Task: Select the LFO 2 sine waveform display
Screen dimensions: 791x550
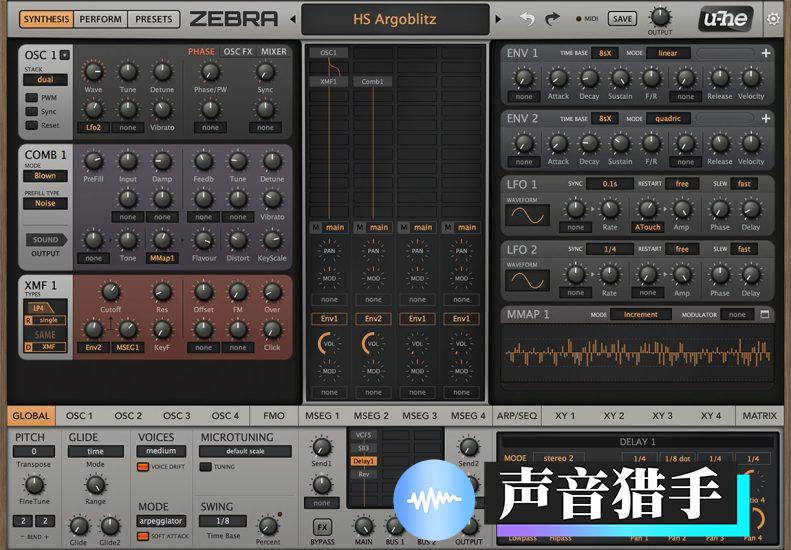Action: click(527, 281)
